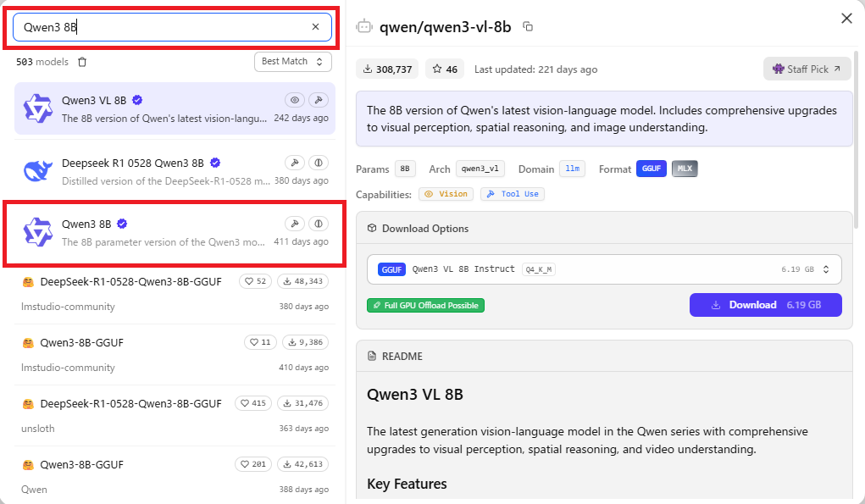Click the 503 models count label
Screen dimensions: 865x504
tap(42, 62)
